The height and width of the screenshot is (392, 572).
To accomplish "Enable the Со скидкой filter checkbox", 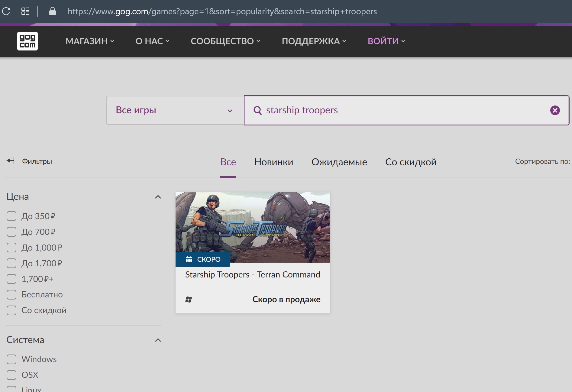I will pos(11,310).
